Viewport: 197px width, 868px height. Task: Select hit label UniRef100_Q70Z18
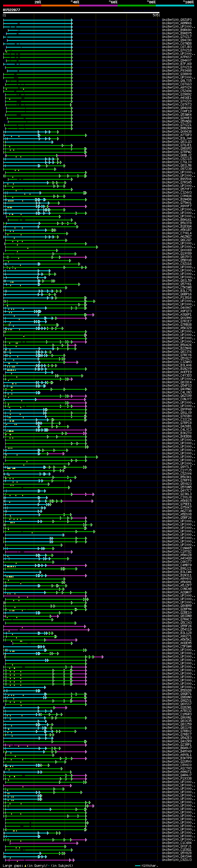click(177, 50)
